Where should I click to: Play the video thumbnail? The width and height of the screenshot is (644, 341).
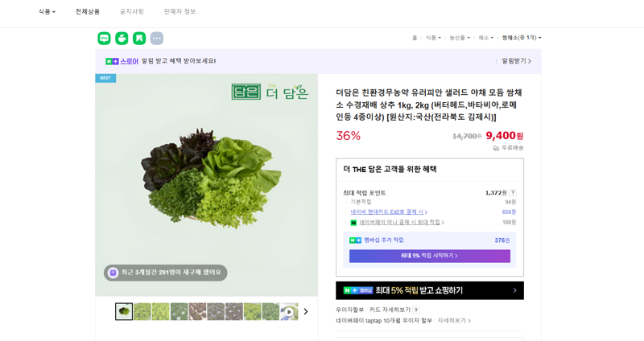[x=289, y=312]
